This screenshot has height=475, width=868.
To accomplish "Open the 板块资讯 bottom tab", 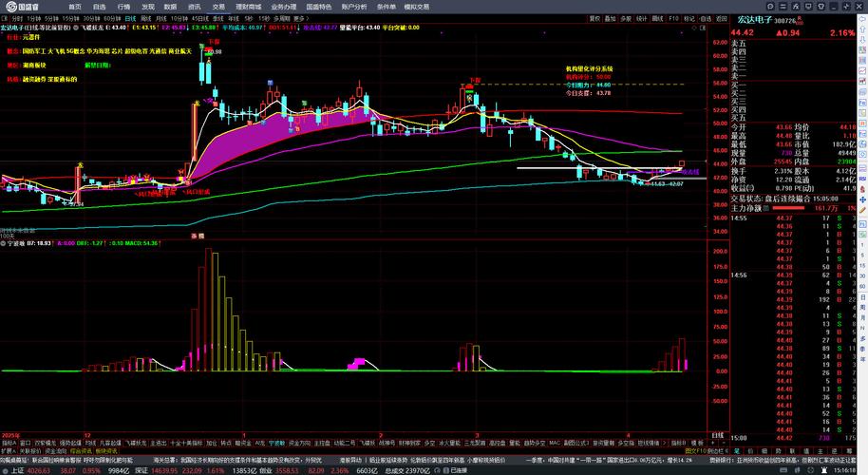I will coord(106,451).
